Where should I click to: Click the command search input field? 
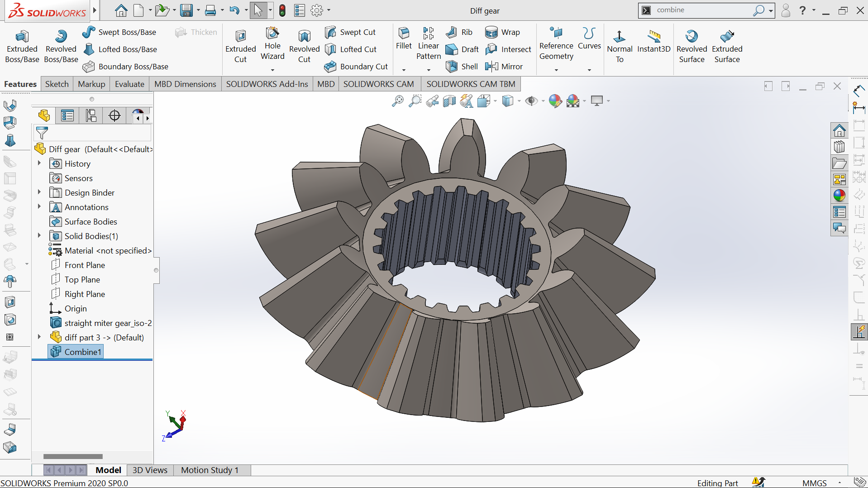[701, 10]
